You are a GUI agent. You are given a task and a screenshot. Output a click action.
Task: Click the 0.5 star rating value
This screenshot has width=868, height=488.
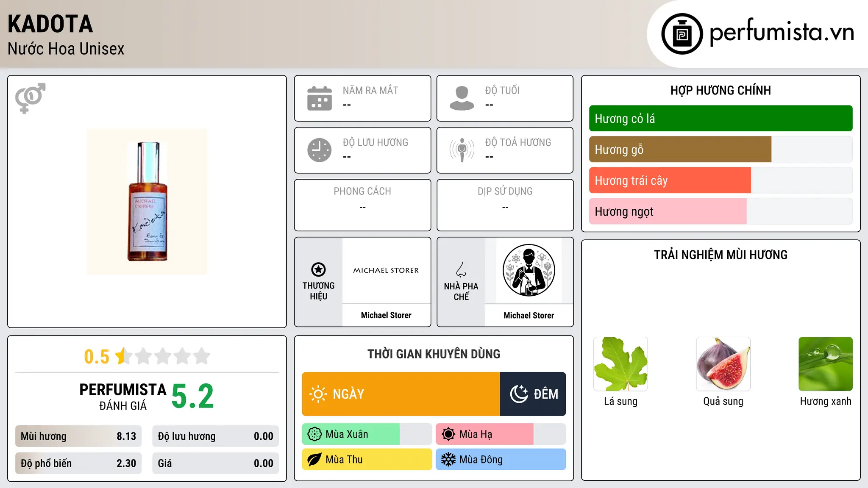point(97,357)
